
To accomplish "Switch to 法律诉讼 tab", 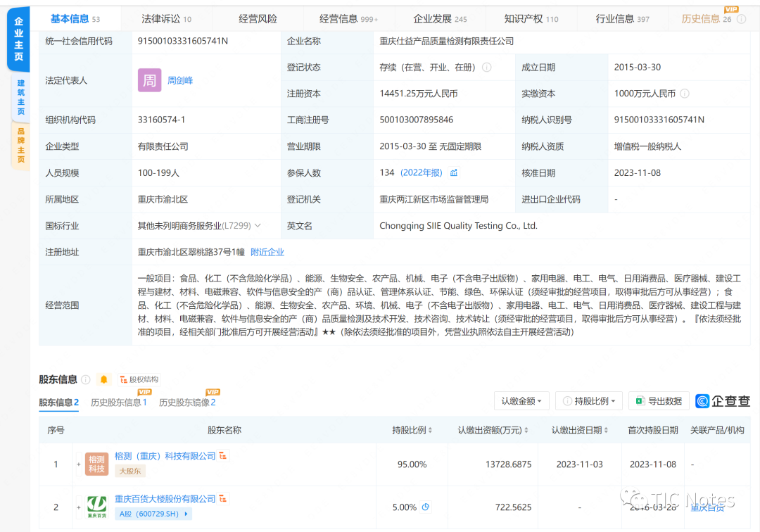I will [x=166, y=19].
